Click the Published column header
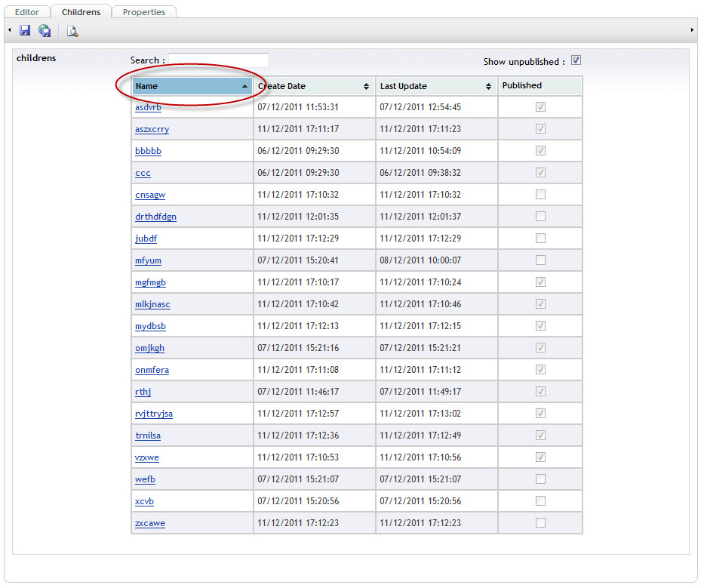This screenshot has width=704, height=588. [x=540, y=86]
